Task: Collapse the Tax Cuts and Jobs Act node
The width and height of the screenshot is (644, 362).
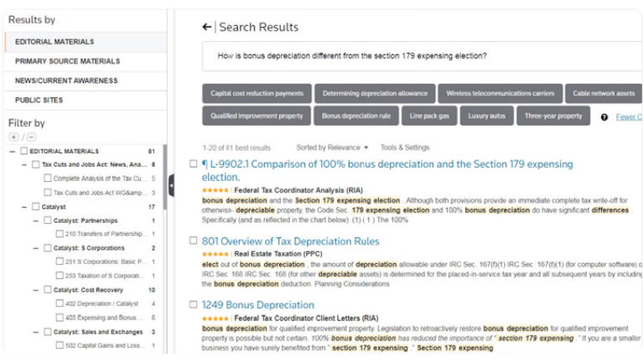Action: coord(24,164)
